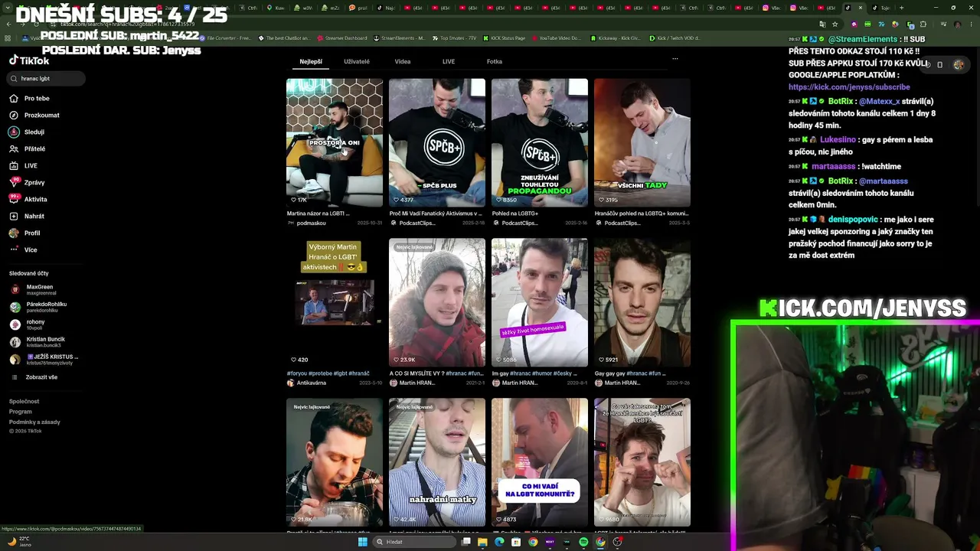Viewport: 980px width, 551px height.
Task: Open the náhradní matky video thumbnail
Action: pyautogui.click(x=437, y=462)
